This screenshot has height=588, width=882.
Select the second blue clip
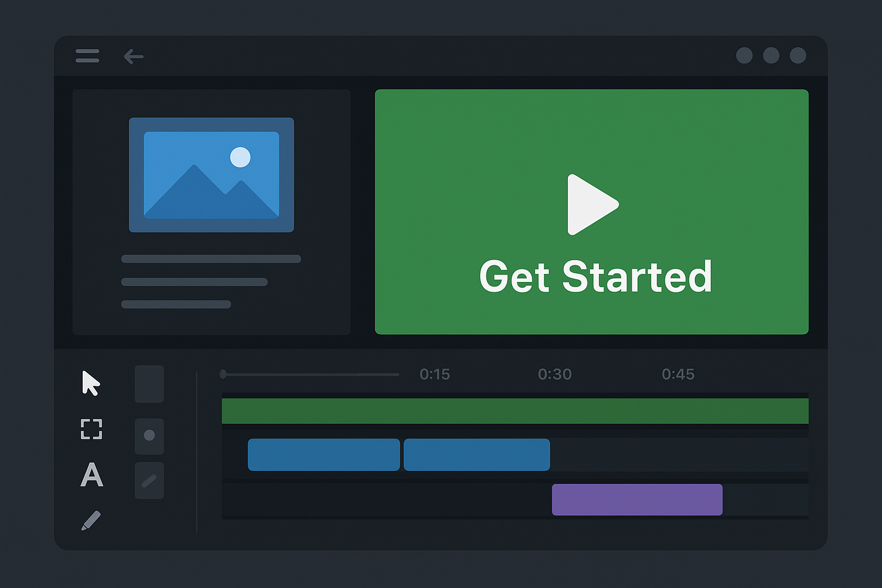pos(477,455)
